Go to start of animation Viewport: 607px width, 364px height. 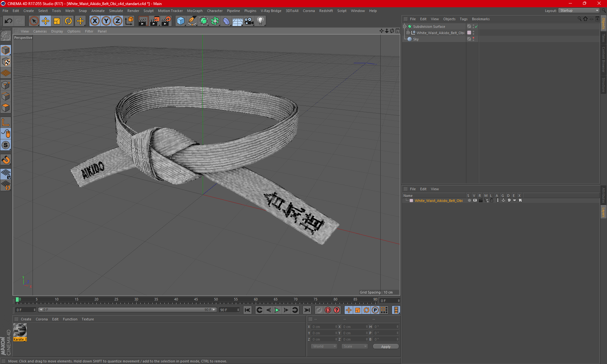(248, 310)
